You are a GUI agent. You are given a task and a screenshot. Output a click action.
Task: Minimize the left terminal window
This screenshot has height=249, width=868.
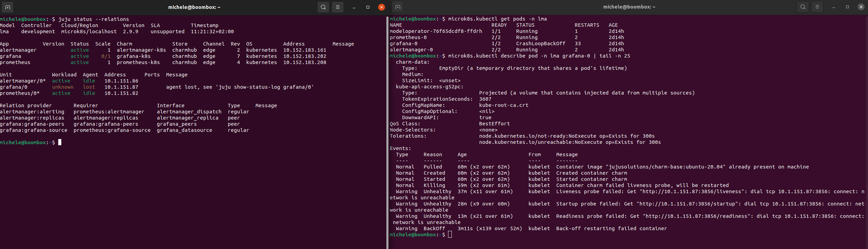click(x=354, y=7)
